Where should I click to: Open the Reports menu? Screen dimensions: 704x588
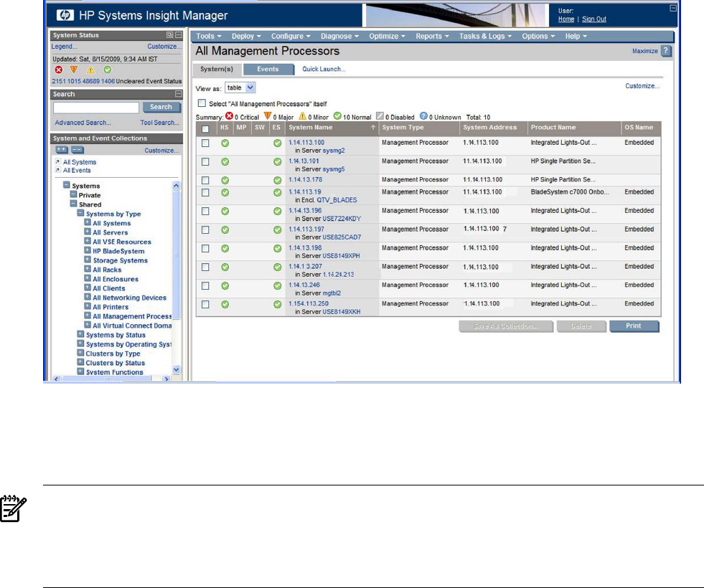pyautogui.click(x=432, y=37)
